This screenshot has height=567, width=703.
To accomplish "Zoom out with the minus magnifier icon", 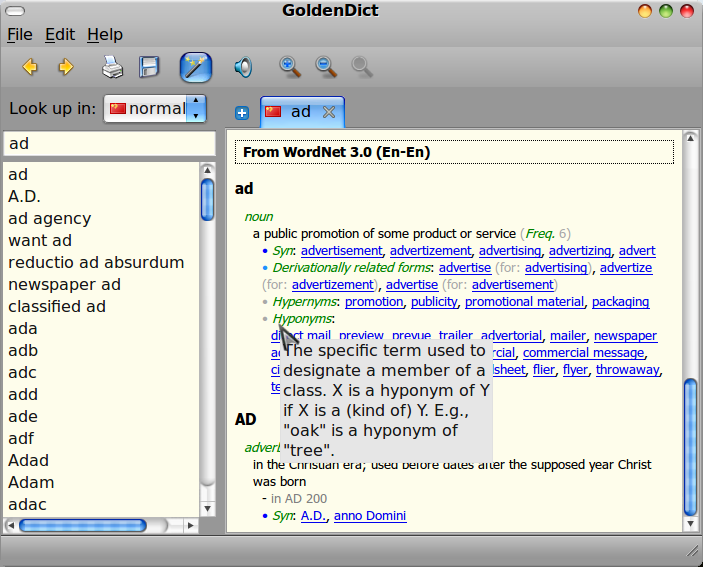I will (326, 67).
